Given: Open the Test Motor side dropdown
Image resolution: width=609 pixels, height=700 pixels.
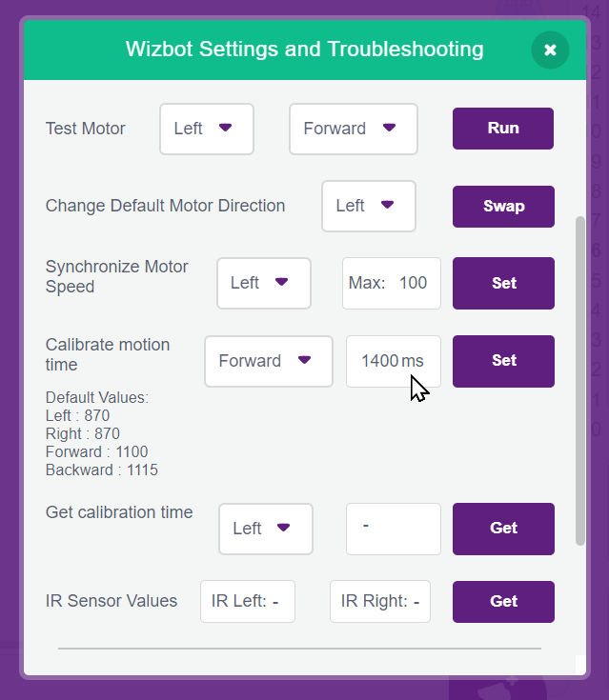Looking at the screenshot, I should click(206, 129).
